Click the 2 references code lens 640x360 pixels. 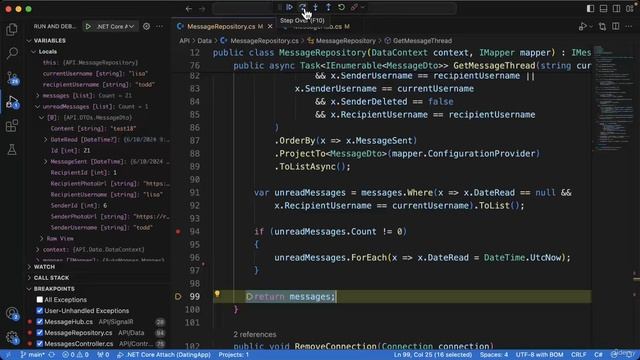click(255, 334)
